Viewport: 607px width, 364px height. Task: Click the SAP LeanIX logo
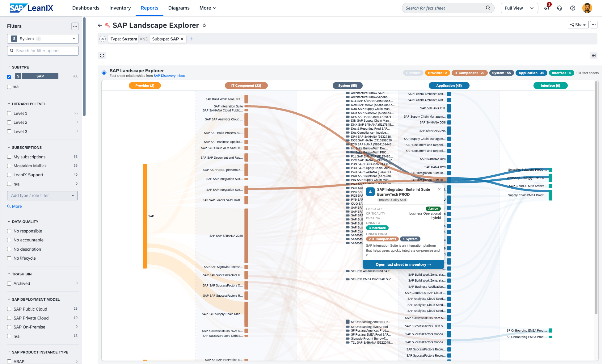(31, 8)
